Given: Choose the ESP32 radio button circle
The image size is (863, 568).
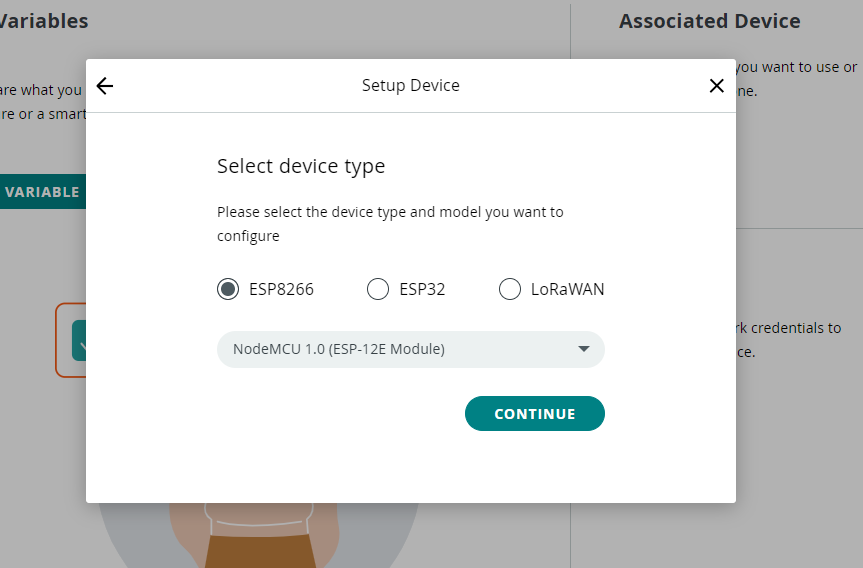Looking at the screenshot, I should (378, 289).
